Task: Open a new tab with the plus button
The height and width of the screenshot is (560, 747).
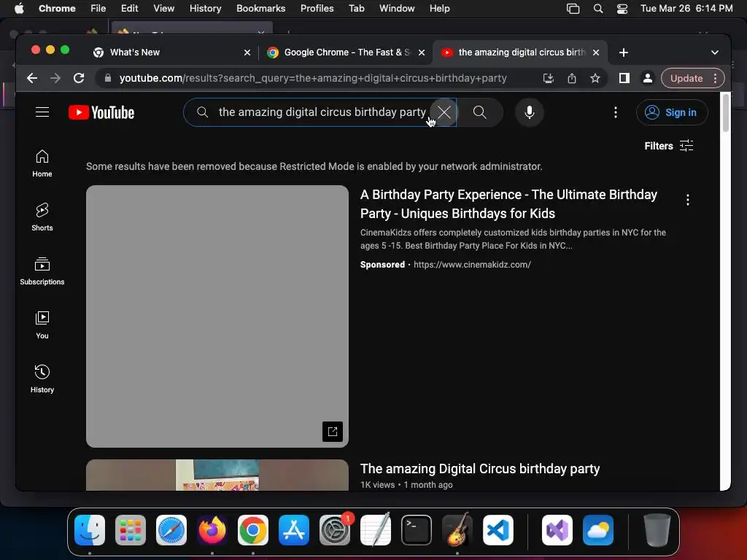Action: tap(624, 52)
